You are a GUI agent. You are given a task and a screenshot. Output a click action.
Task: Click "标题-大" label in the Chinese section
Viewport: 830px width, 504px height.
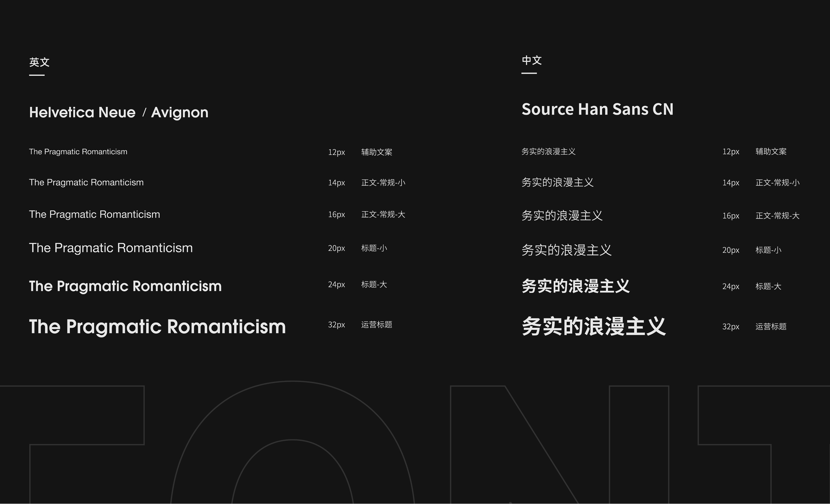768,286
